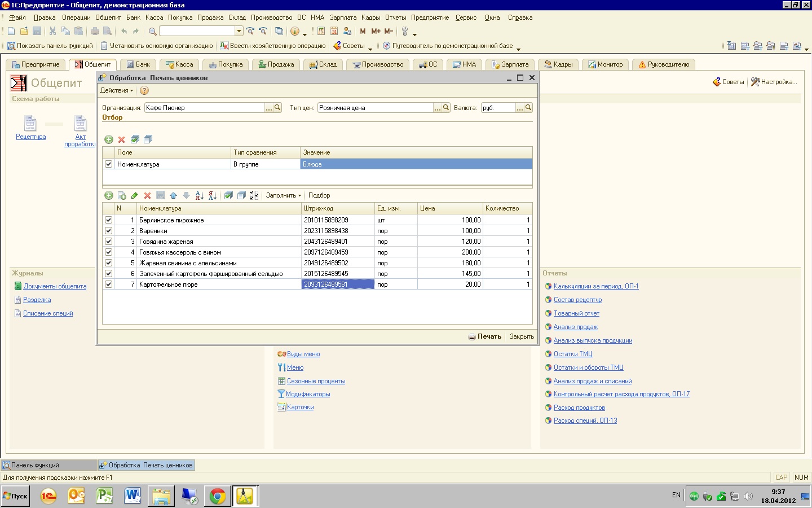Open the Общепит menu
The width and height of the screenshot is (812, 508).
pyautogui.click(x=108, y=17)
